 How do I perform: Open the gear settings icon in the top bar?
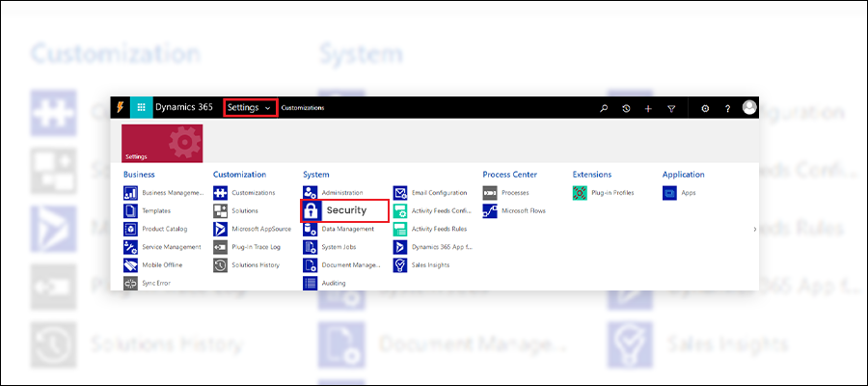(705, 108)
